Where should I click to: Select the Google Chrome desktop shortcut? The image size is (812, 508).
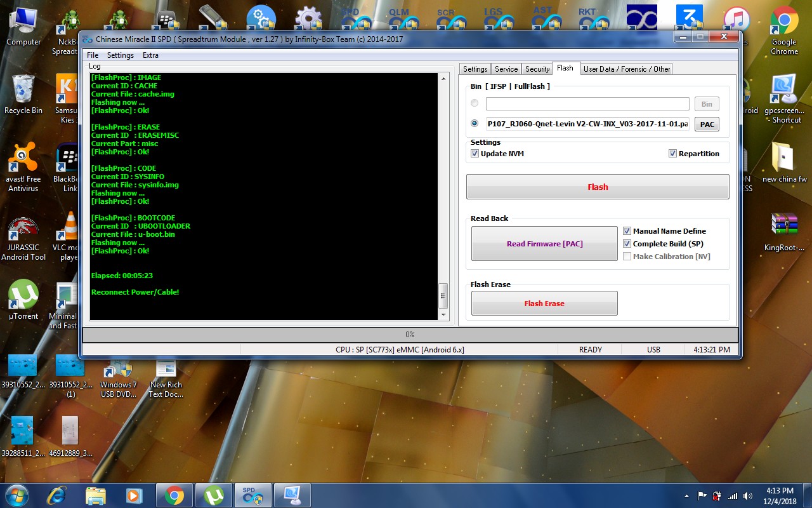[784, 30]
